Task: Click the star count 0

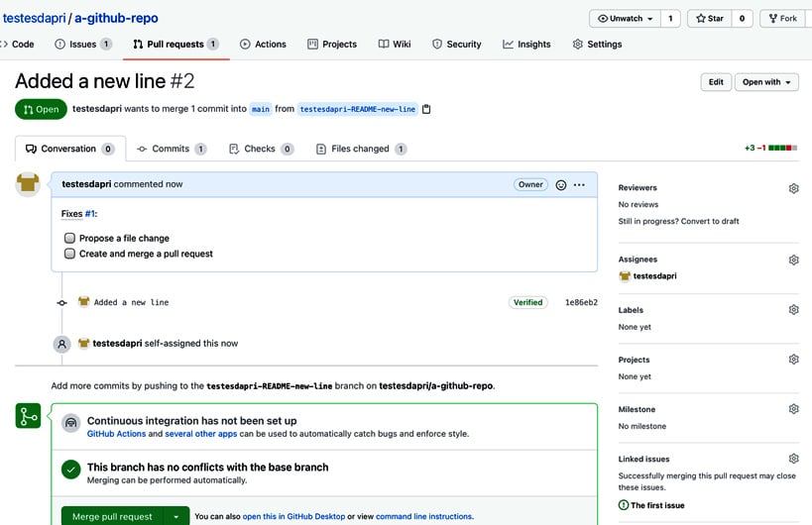Action: point(742,19)
